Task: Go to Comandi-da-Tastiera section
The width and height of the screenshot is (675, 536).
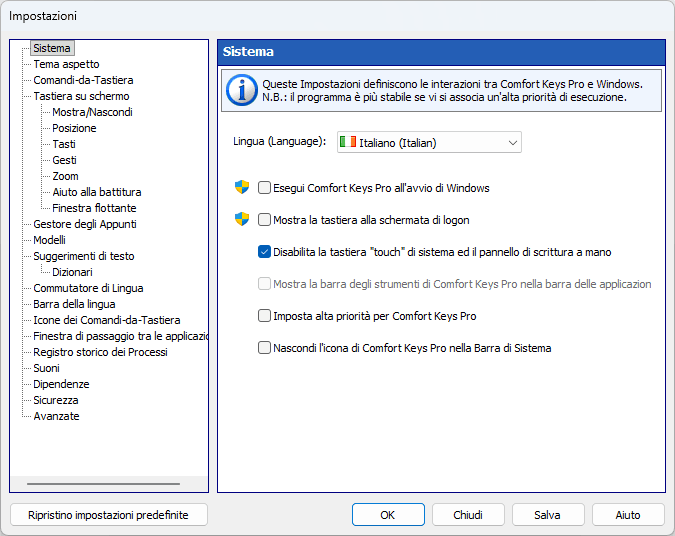Action: coord(83,80)
